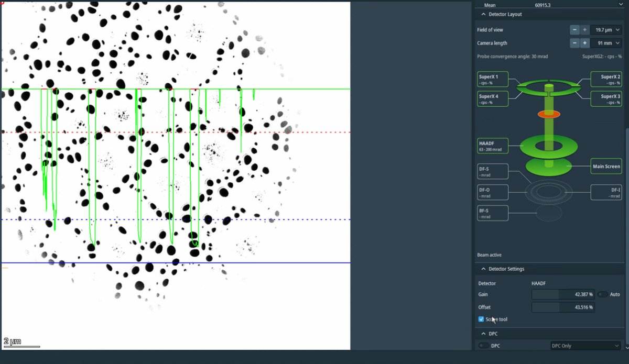
Task: Collapse the Detector Settings section
Action: [483, 269]
